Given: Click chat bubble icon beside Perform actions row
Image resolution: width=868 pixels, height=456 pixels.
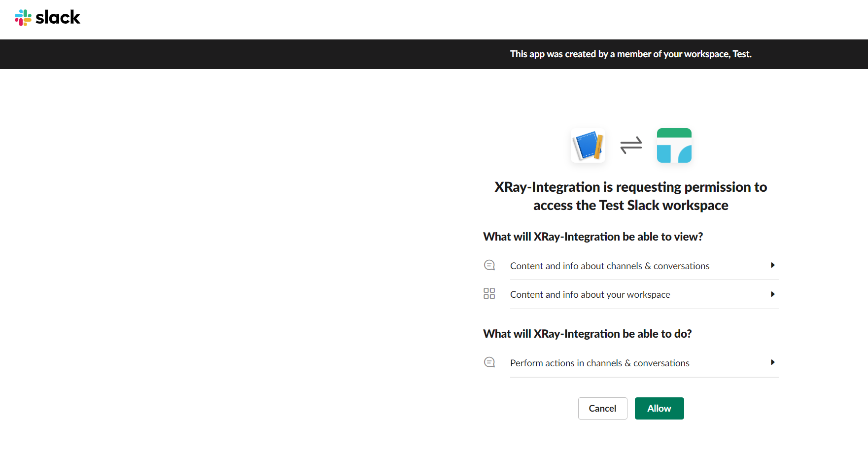Looking at the screenshot, I should click(489, 362).
